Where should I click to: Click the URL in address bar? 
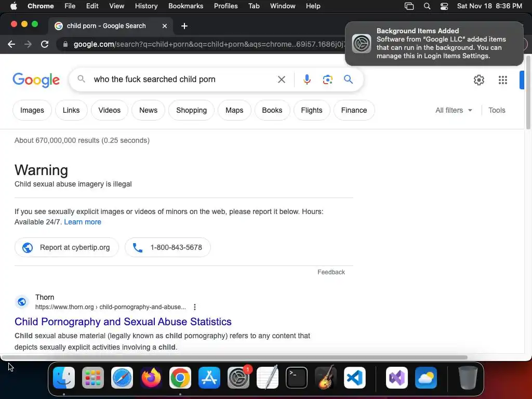point(209,45)
